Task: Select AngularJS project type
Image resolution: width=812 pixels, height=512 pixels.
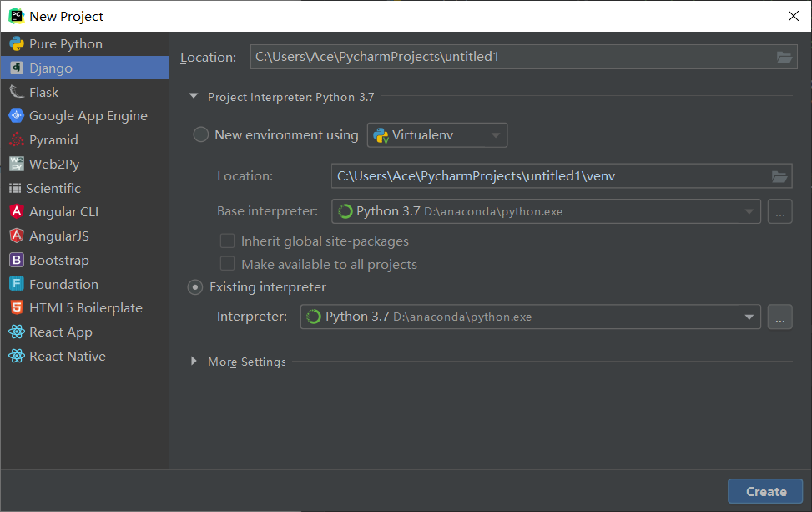Action: point(85,236)
